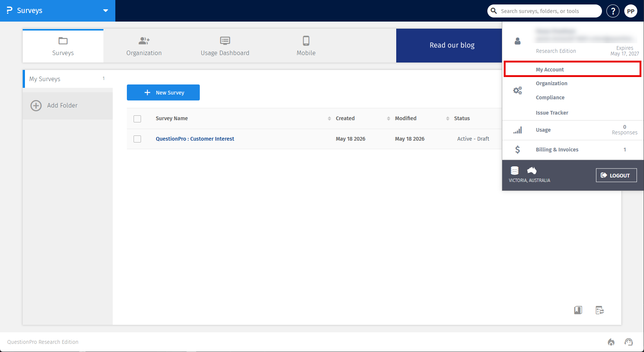644x352 pixels.
Task: Open QuestionPro : Customer Interest survey link
Action: 195,139
